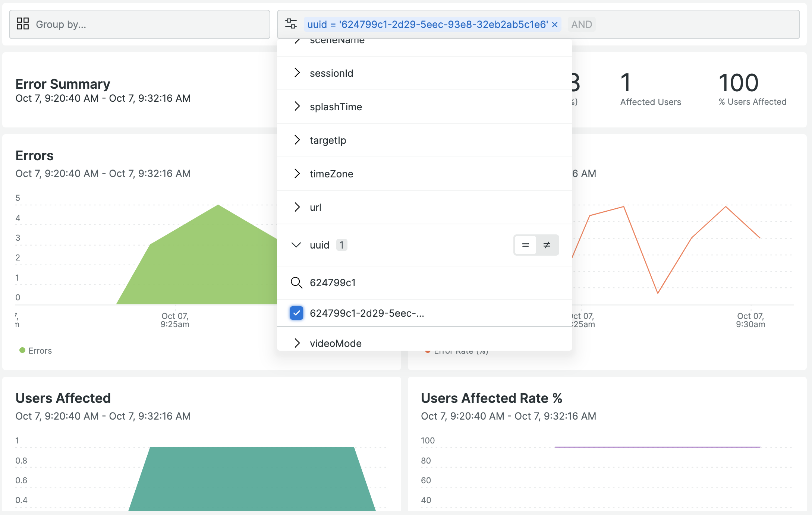812x515 pixels.
Task: Click the AND placeholder in filter bar
Action: click(581, 25)
